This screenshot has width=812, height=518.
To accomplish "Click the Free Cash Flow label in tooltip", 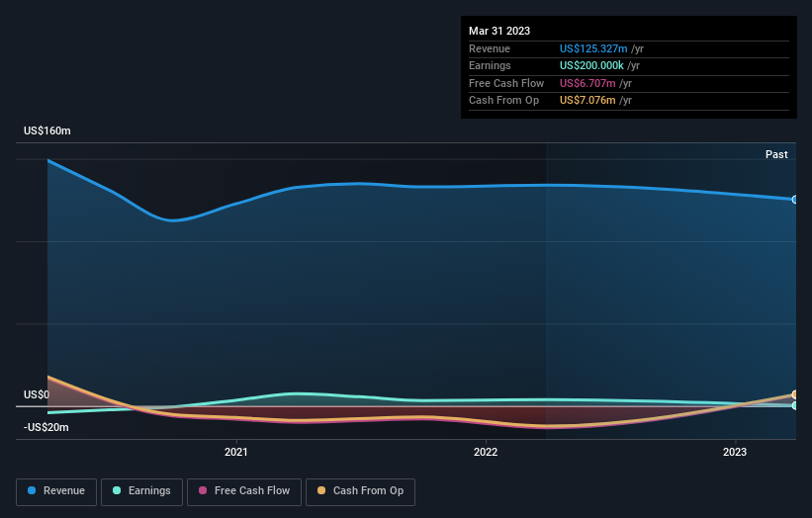I will [506, 83].
